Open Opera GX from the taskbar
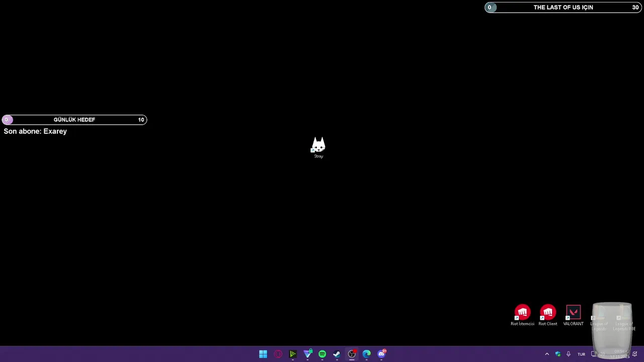Image resolution: width=644 pixels, height=362 pixels. click(278, 354)
